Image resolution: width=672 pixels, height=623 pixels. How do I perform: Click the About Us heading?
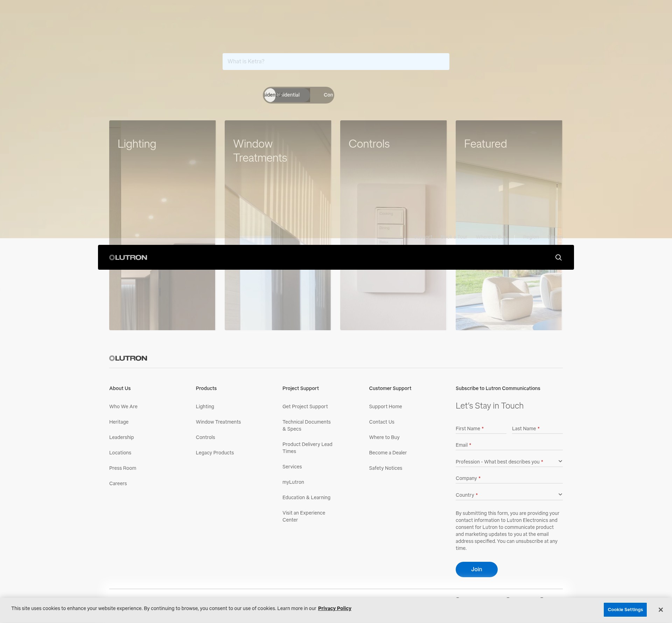click(x=120, y=388)
